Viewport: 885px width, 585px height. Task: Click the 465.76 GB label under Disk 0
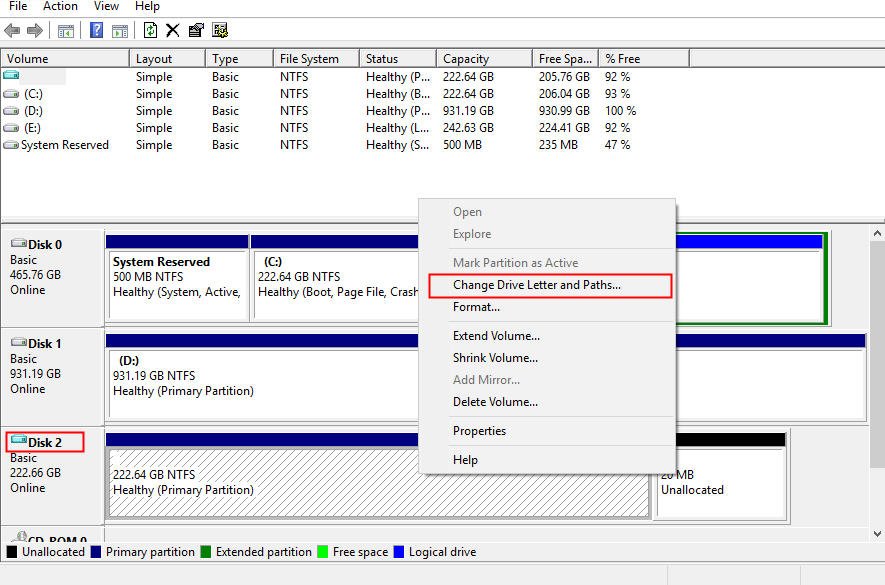pos(36,275)
